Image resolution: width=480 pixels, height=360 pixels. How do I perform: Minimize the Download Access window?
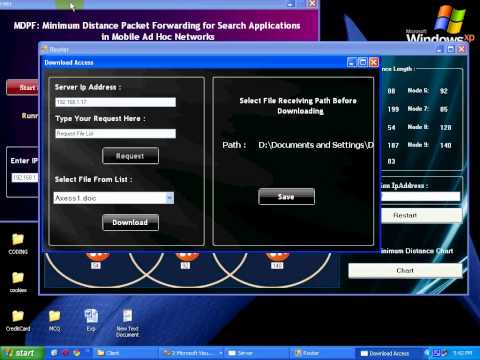(x=351, y=62)
